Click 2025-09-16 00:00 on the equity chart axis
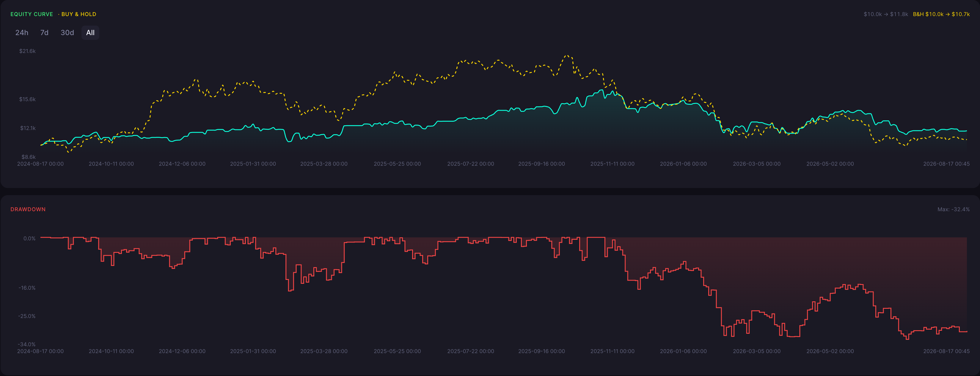This screenshot has width=980, height=376. click(541, 164)
